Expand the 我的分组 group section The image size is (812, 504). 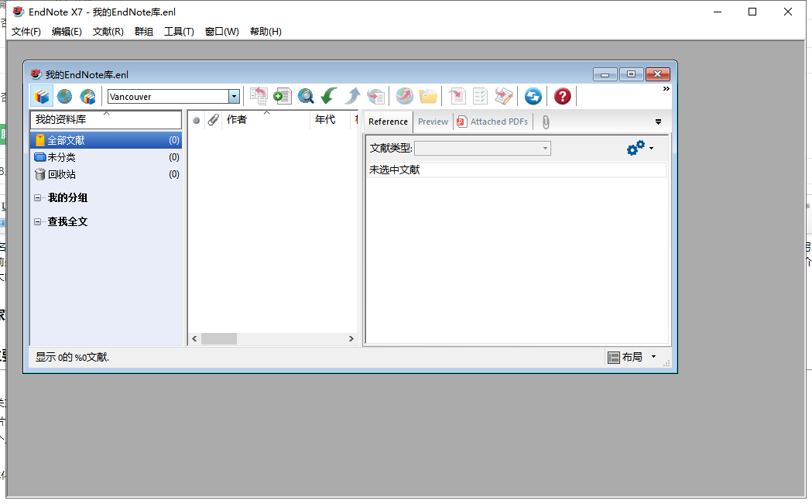[37, 197]
